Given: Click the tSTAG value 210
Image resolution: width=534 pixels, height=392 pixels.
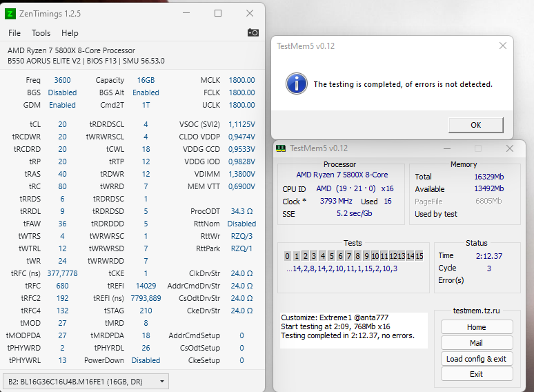Looking at the screenshot, I should 146,311.
